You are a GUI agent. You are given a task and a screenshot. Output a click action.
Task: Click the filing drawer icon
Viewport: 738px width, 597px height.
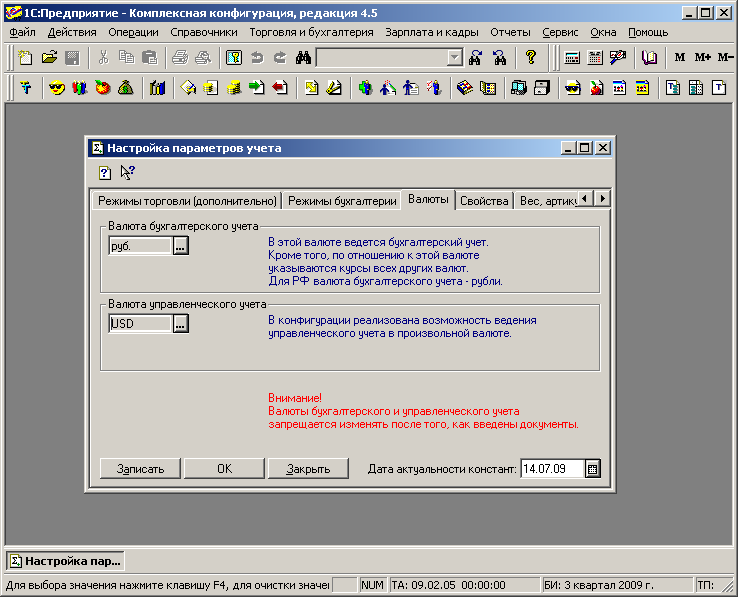pos(542,88)
